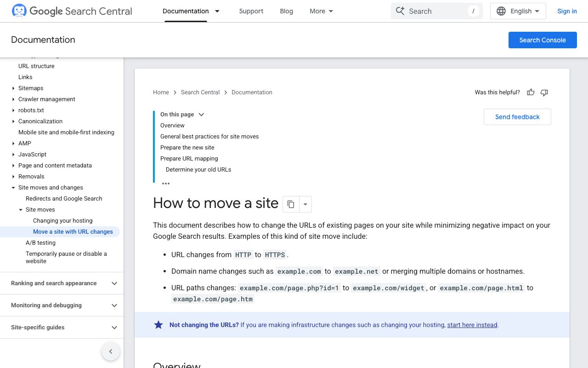Collapse the Site moves and changes section
The width and height of the screenshot is (588, 368).
(13, 188)
